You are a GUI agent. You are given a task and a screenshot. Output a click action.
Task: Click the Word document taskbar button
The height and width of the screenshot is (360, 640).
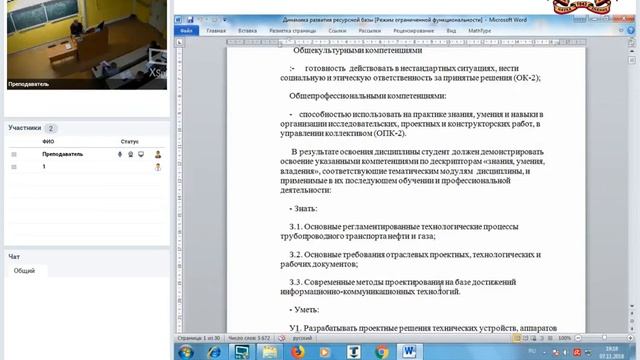[x=409, y=352]
